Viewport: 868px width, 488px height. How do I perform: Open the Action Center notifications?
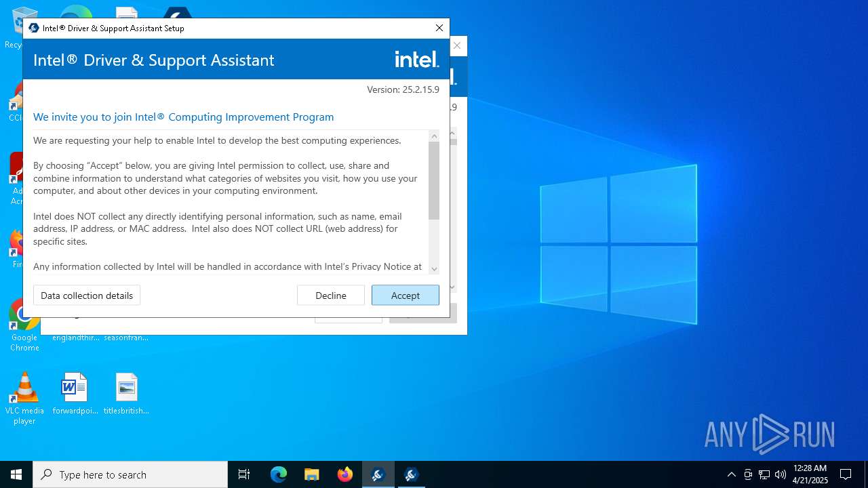click(846, 474)
